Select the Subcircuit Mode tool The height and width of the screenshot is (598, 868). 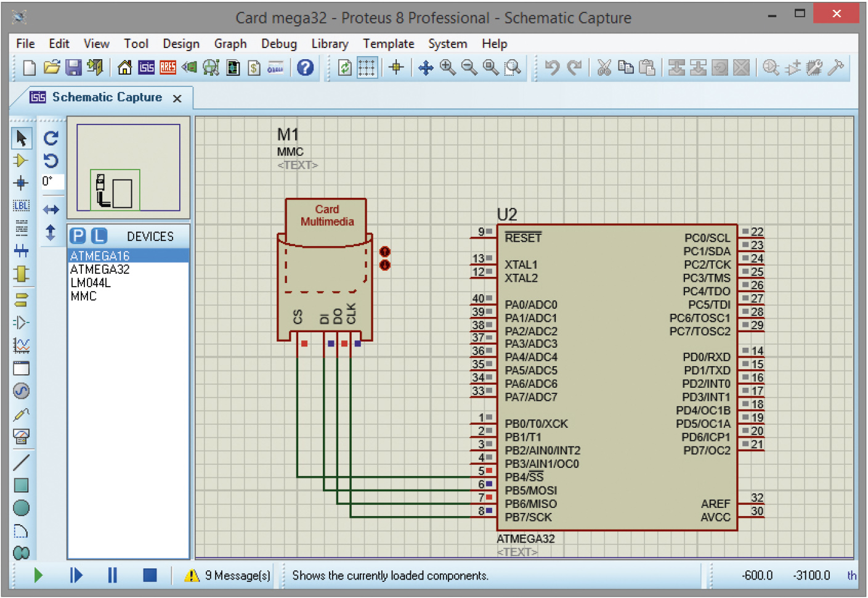pos(21,274)
